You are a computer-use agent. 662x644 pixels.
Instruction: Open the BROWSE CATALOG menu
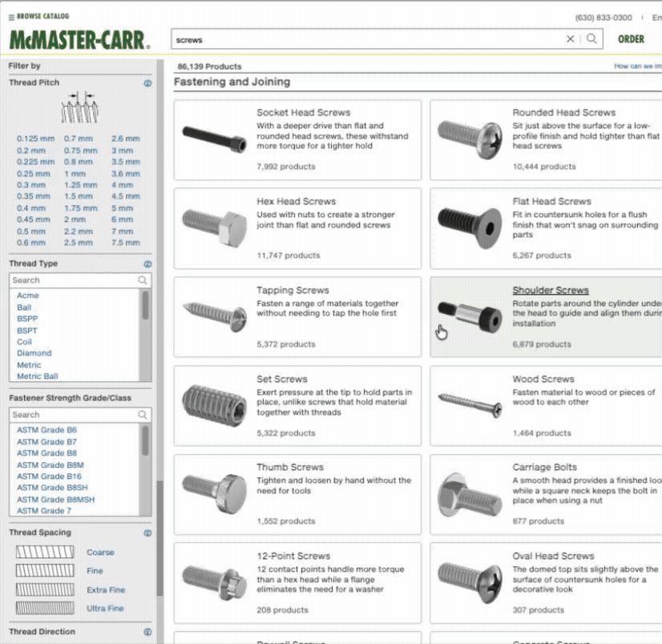point(38,15)
